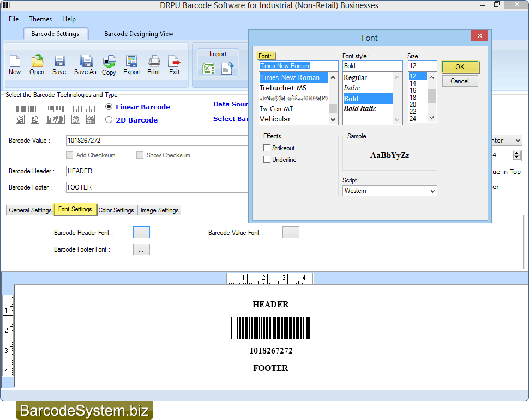Click the font list scroll up arrow

coord(333,77)
